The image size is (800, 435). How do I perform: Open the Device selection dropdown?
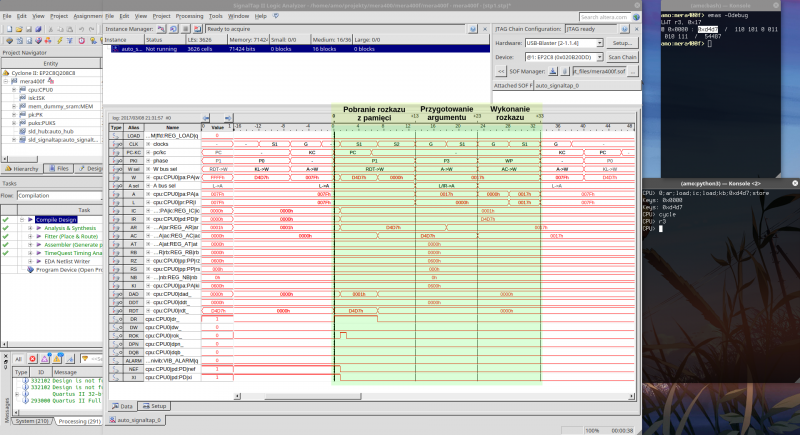pyautogui.click(x=601, y=57)
